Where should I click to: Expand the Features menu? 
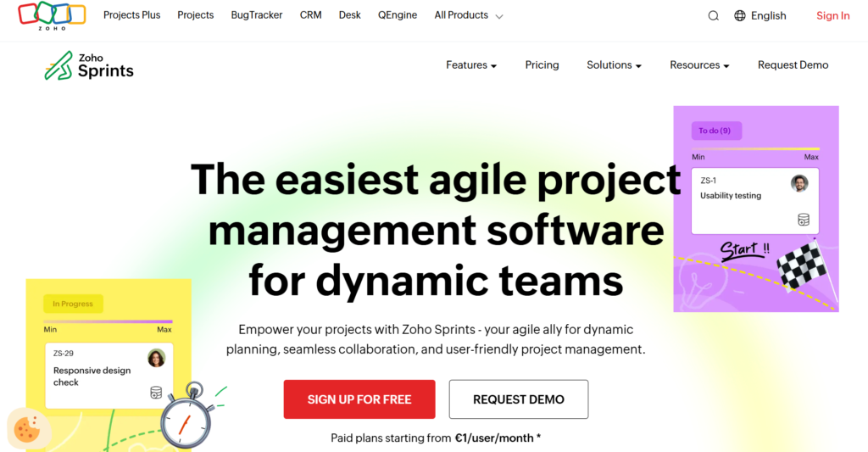click(x=471, y=65)
